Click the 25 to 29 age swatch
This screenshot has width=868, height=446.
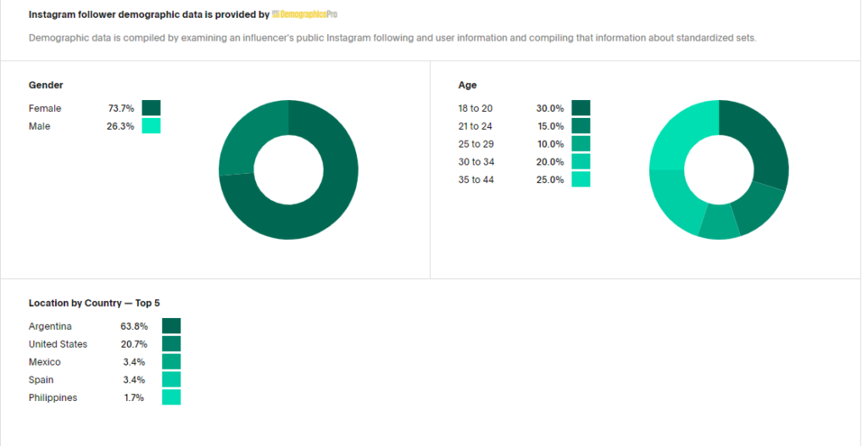[581, 143]
